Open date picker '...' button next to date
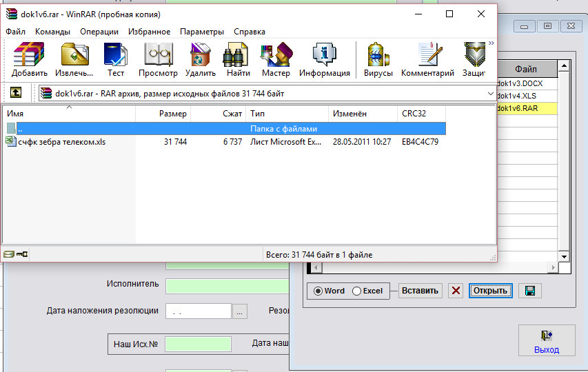This screenshot has width=588, height=372. click(x=240, y=311)
